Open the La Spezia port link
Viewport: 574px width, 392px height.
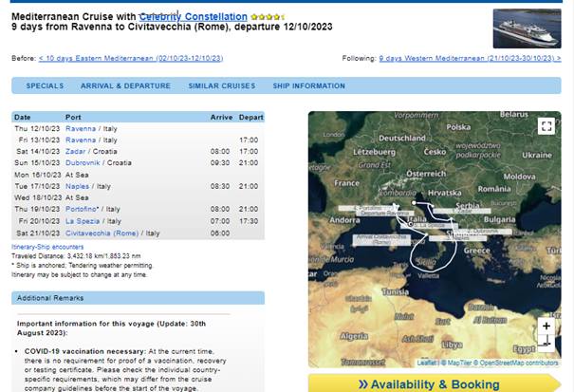pos(83,221)
